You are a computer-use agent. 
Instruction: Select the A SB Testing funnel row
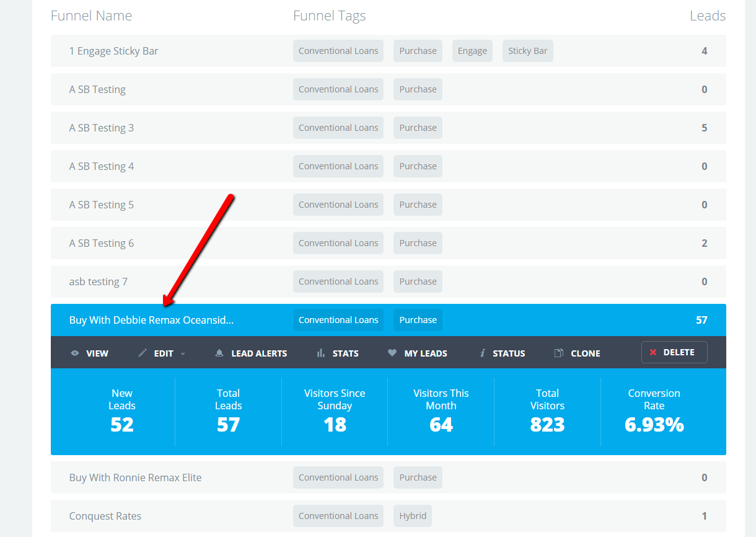coord(389,89)
